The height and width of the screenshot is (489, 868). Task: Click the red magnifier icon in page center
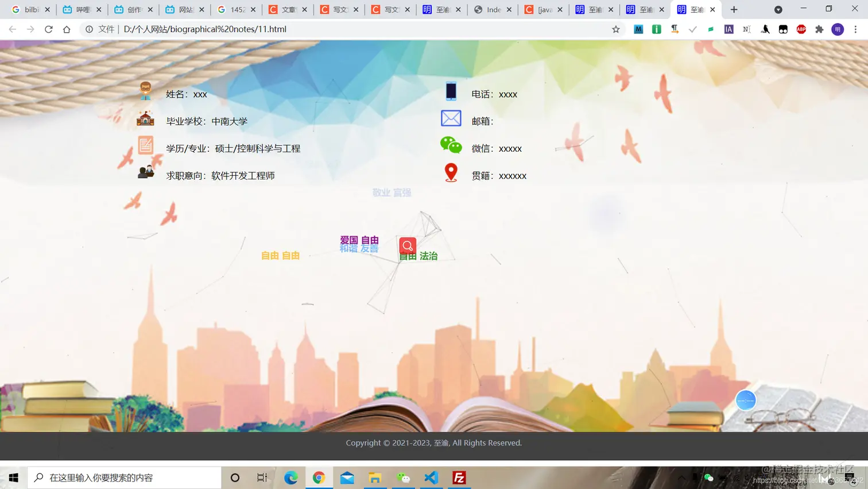407,245
